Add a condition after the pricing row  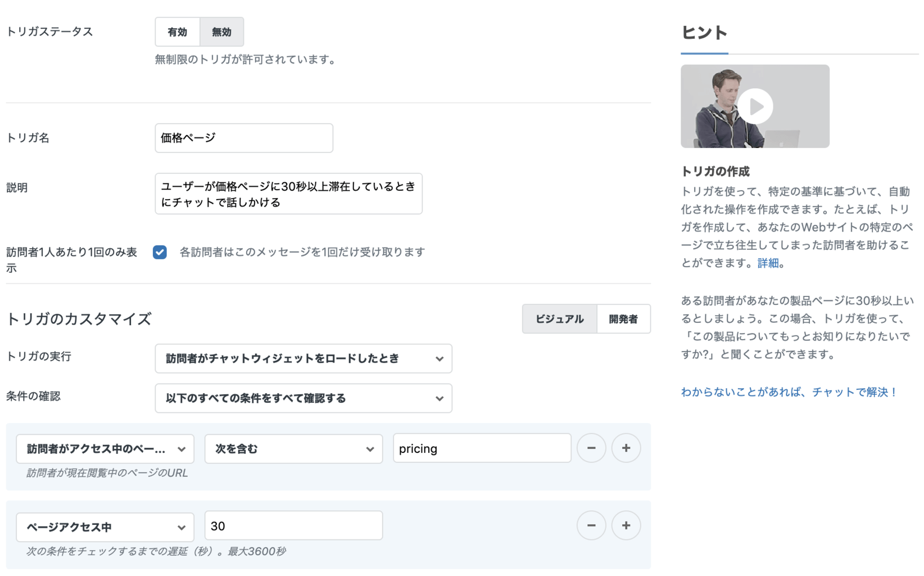coord(626,448)
